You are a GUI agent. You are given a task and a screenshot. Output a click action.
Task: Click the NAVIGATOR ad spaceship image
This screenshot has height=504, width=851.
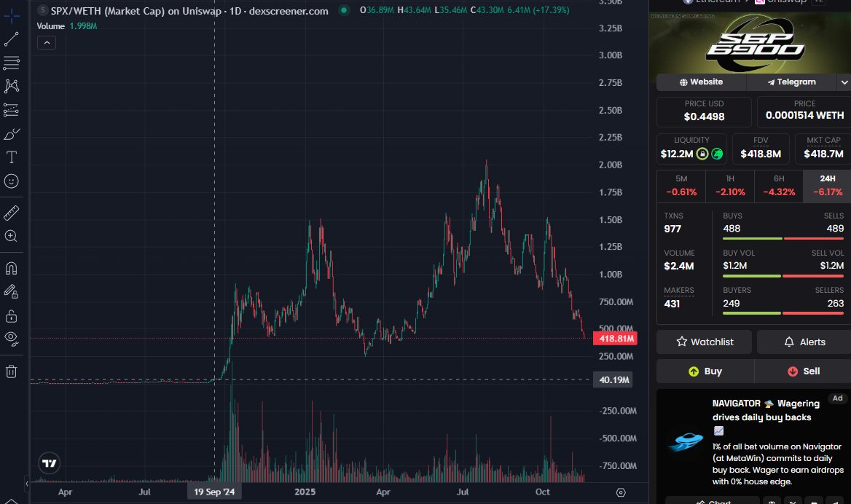click(685, 441)
